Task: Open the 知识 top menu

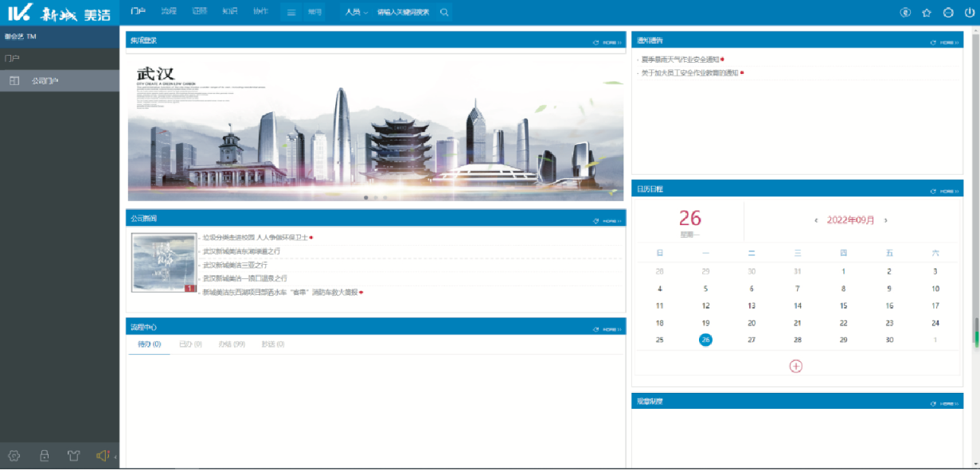Action: 229,12
